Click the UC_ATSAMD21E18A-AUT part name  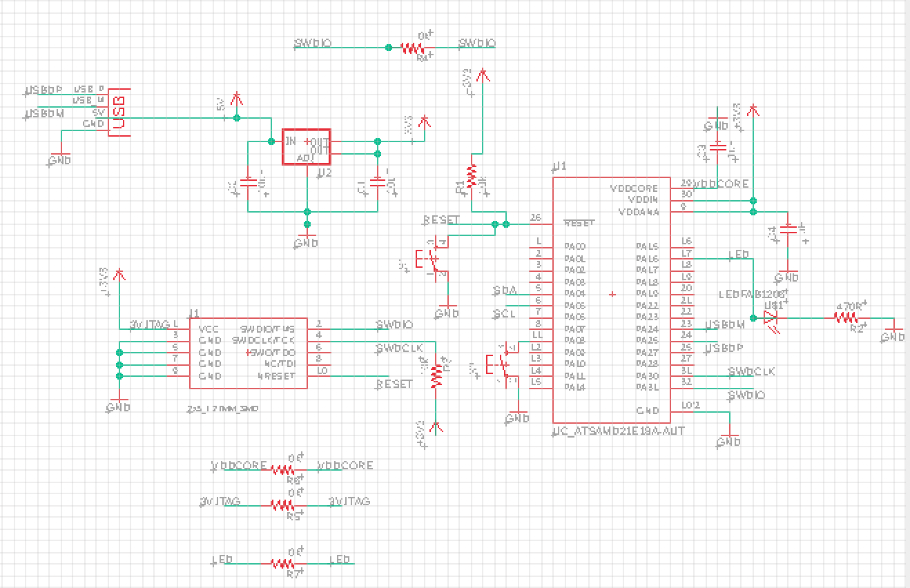pos(619,432)
